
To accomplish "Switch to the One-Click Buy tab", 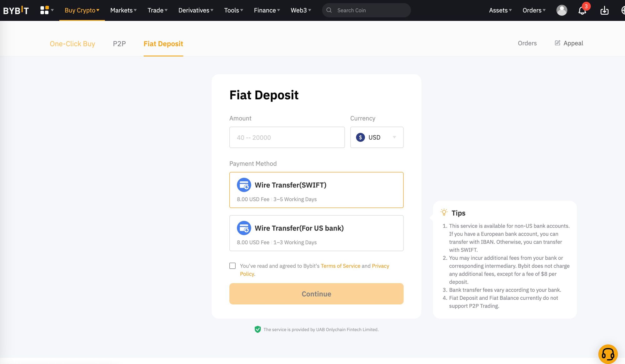I will [x=72, y=43].
